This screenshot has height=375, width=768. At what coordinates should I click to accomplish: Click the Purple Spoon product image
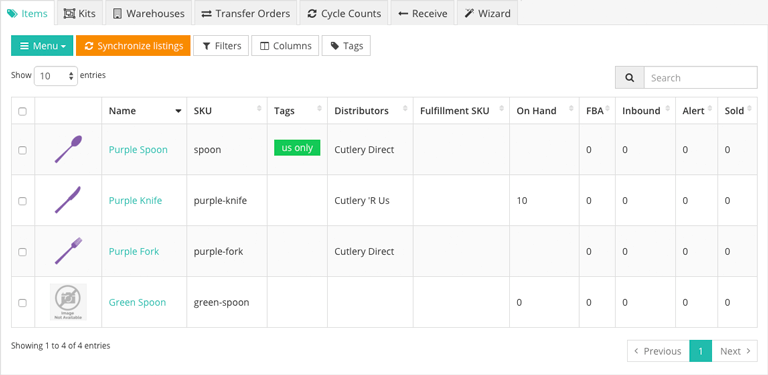point(69,149)
